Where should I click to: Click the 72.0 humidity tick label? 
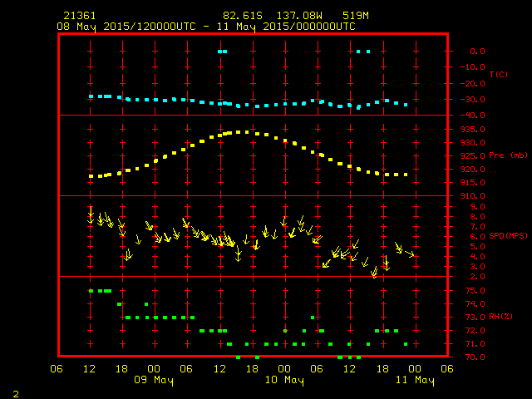(475, 331)
